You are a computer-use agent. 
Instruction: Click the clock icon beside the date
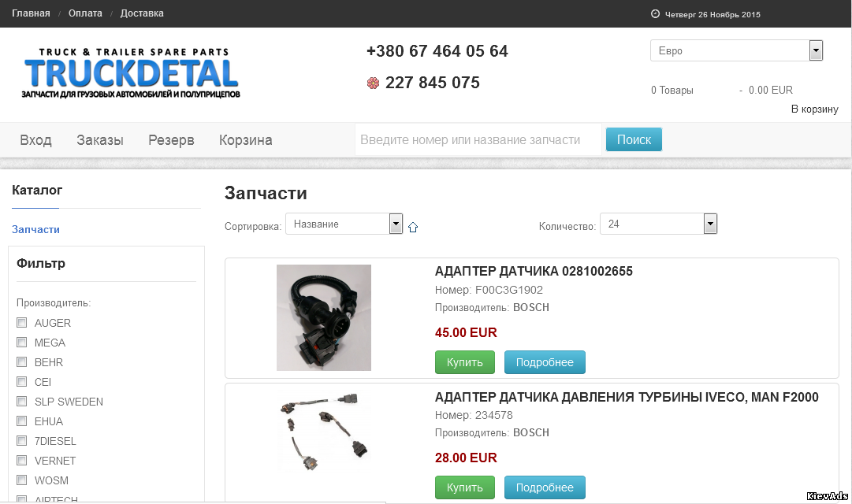pyautogui.click(x=655, y=13)
